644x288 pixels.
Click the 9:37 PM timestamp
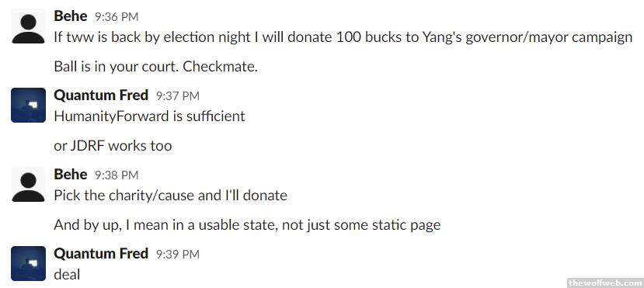coord(177,96)
